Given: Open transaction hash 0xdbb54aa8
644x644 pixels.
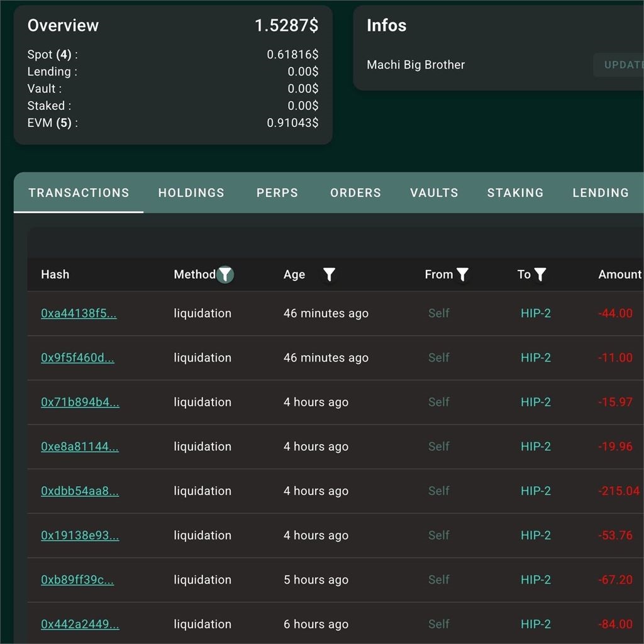Looking at the screenshot, I should [x=80, y=491].
